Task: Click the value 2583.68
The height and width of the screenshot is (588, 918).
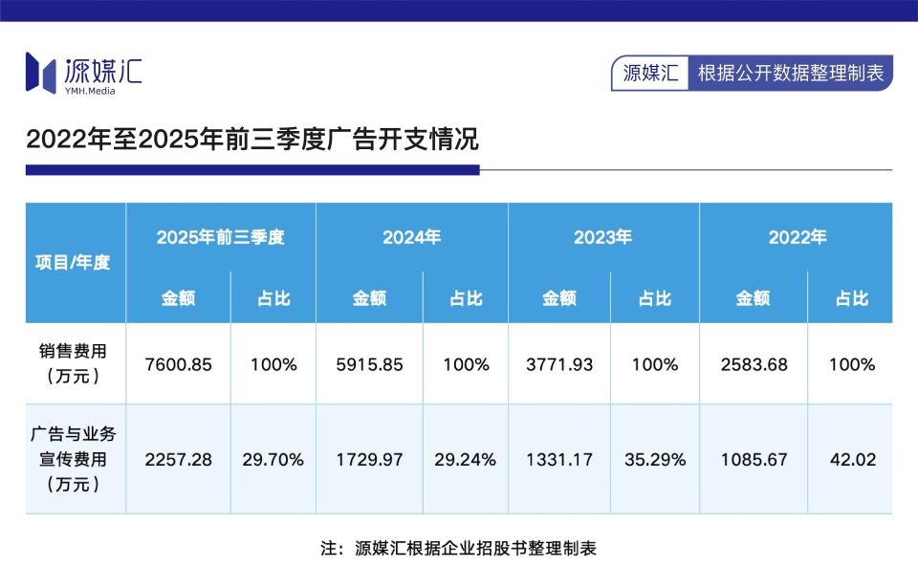Action: click(754, 365)
